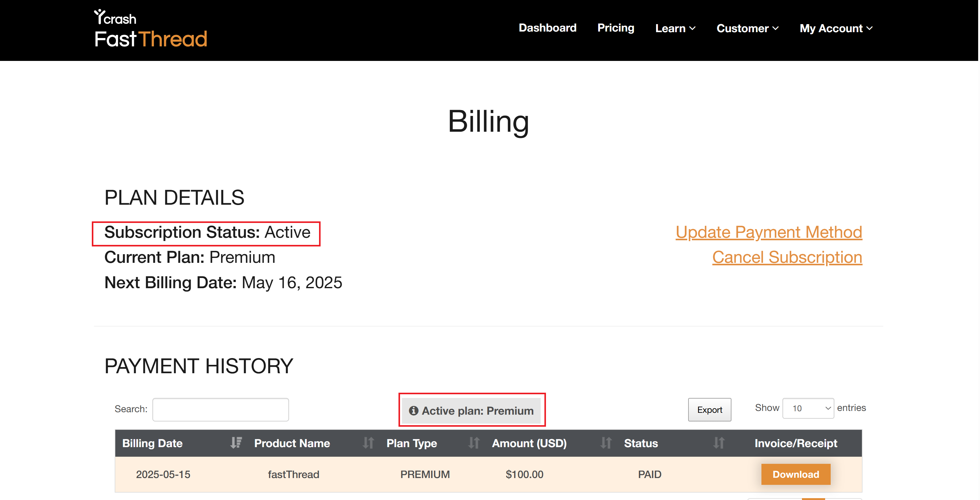Click the Subscription Status: Active text
Viewport: 980px width, 500px height.
(x=207, y=232)
